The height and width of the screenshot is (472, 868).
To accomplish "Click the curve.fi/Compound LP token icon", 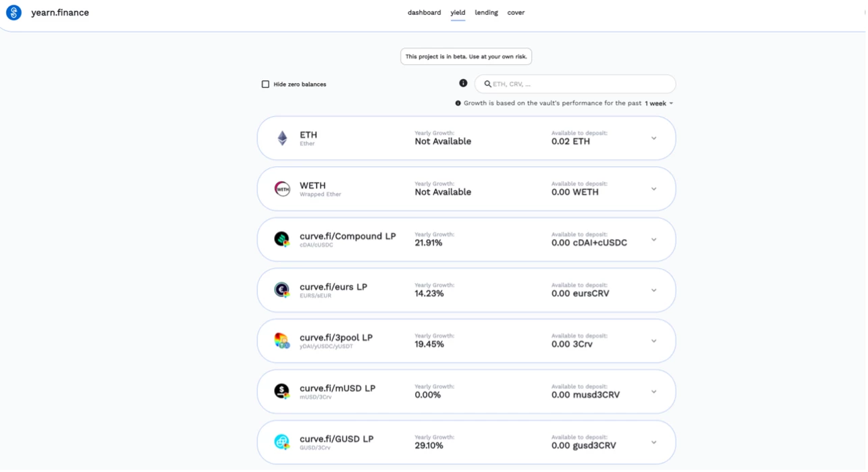I will click(x=282, y=239).
